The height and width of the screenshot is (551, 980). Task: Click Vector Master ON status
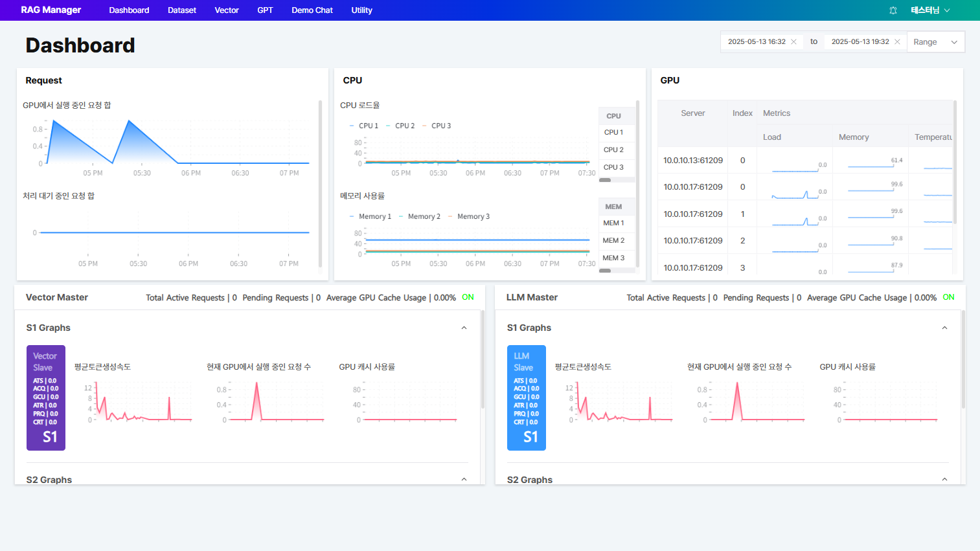(468, 297)
